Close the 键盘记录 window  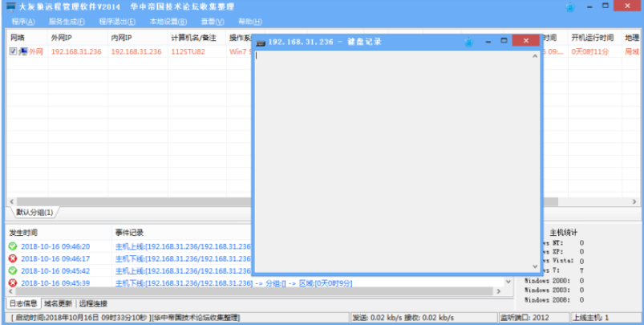click(x=526, y=41)
